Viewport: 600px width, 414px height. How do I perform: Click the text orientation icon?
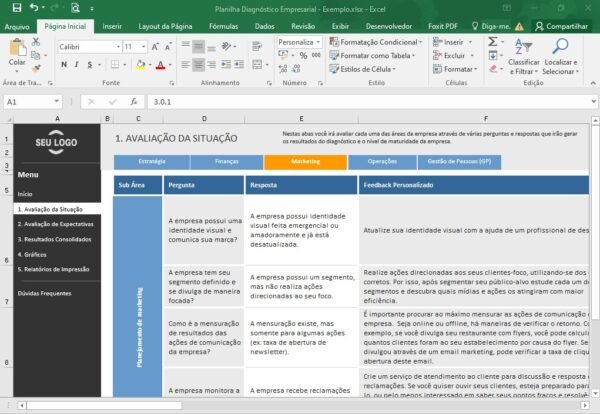click(x=226, y=46)
